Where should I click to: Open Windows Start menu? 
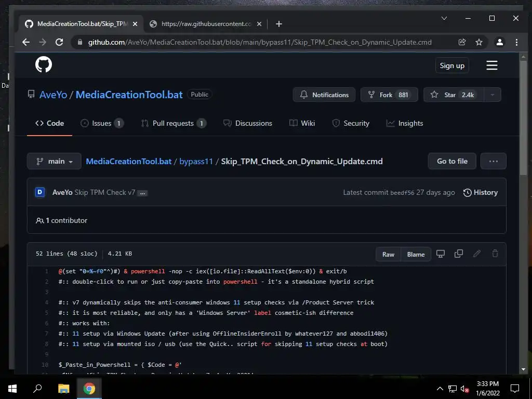12,388
